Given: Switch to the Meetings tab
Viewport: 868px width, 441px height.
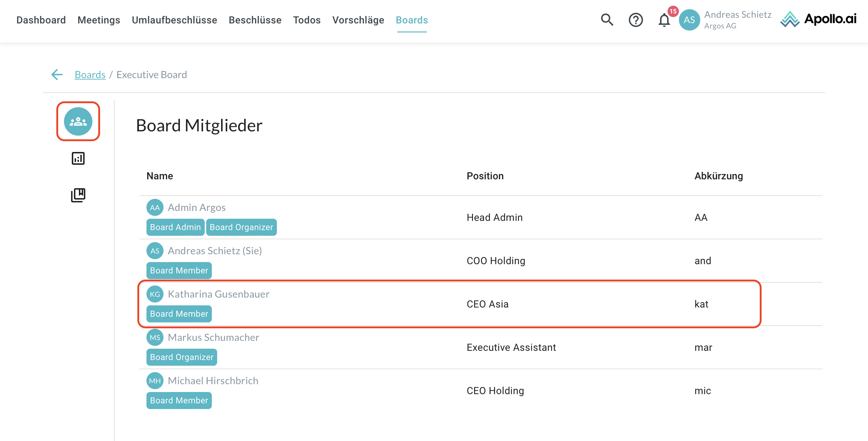Looking at the screenshot, I should point(99,20).
